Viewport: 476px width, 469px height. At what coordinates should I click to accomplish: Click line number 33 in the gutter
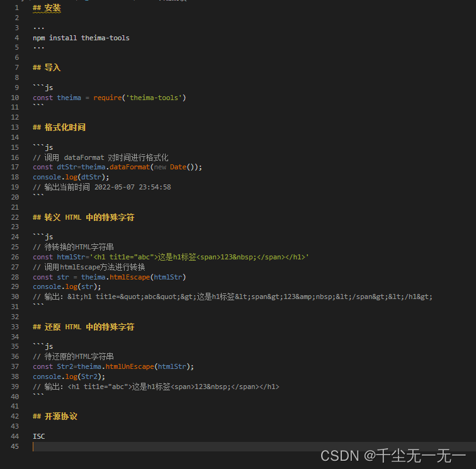coord(15,327)
